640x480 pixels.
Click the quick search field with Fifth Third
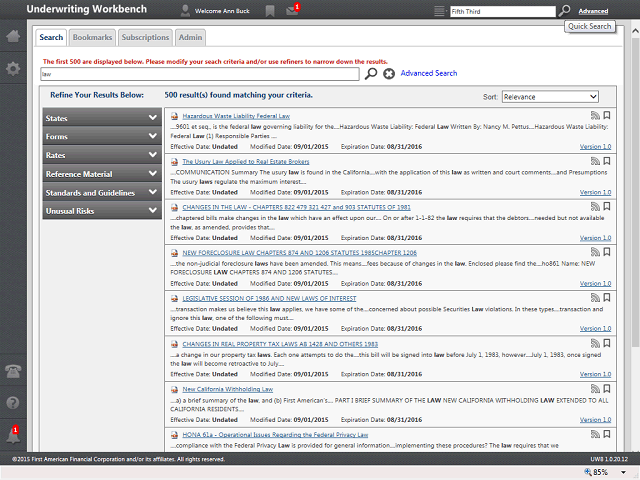point(503,11)
